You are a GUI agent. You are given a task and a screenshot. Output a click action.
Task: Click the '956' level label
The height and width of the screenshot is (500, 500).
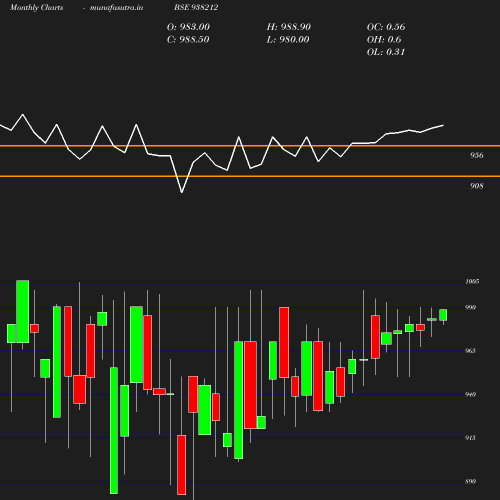point(476,155)
